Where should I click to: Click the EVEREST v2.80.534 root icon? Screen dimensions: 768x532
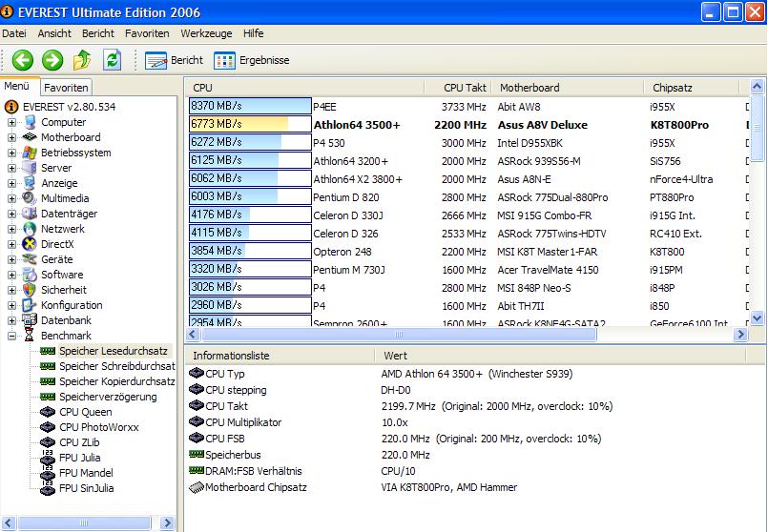click(11, 107)
